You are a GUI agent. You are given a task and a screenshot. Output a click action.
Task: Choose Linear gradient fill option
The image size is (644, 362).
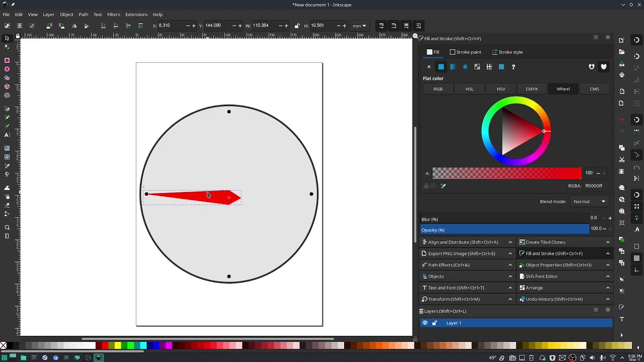pos(453,67)
